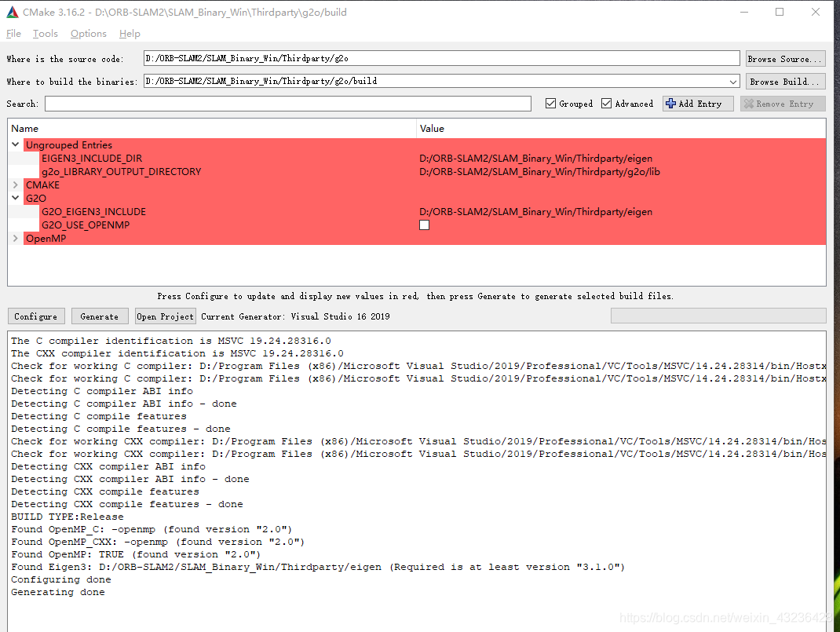This screenshot has width=840, height=632.
Task: Collapse the Ungrouped Entries group
Action: point(16,144)
